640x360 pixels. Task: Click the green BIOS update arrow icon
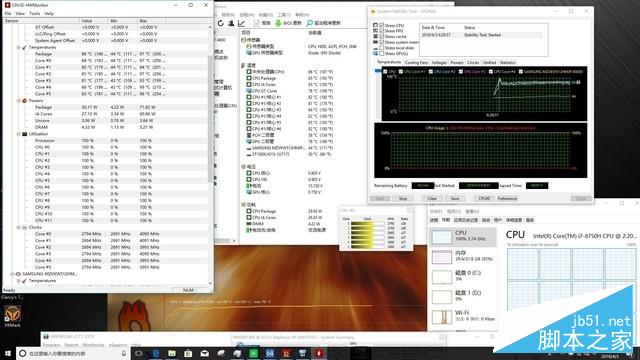click(278, 23)
